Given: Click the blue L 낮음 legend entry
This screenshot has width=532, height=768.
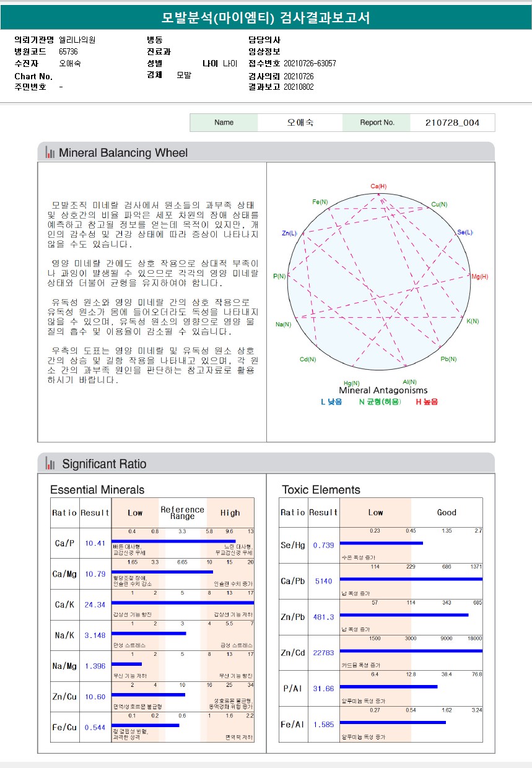Looking at the screenshot, I should coord(331,402).
